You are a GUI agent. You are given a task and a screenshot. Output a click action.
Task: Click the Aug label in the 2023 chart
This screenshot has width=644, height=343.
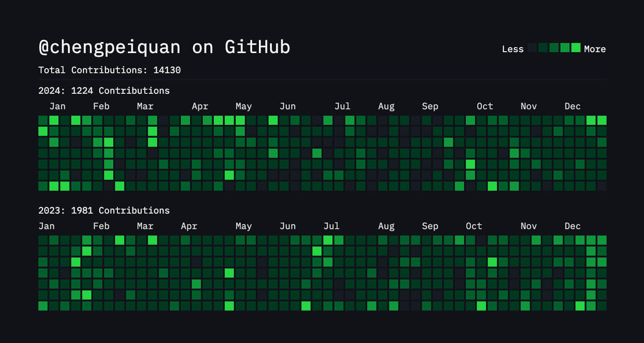click(386, 226)
